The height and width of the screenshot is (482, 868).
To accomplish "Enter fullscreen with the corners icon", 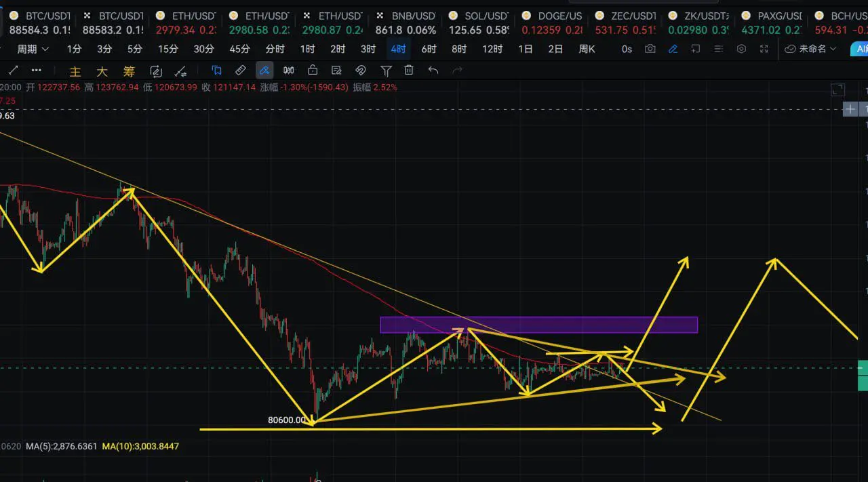I will point(764,49).
